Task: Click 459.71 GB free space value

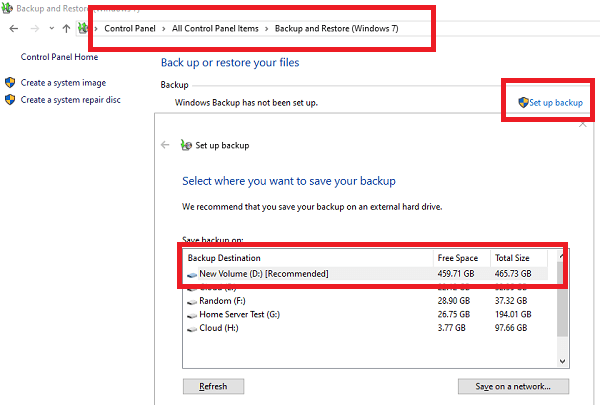Action: (456, 274)
